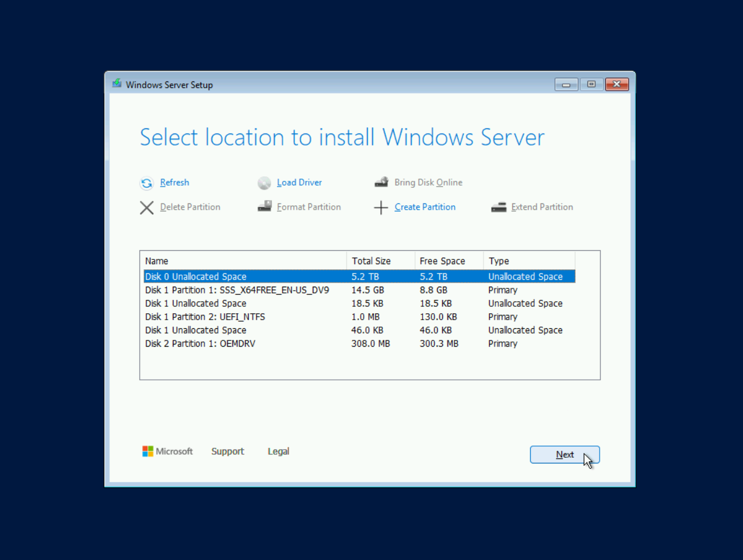
Task: Click the 5.2 TB total size cell
Action: [365, 277]
